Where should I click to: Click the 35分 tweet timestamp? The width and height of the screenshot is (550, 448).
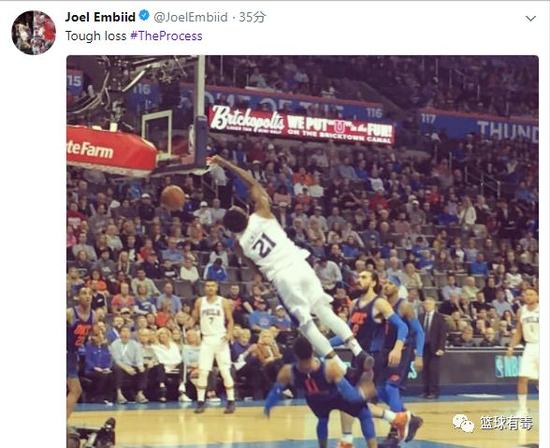[252, 17]
